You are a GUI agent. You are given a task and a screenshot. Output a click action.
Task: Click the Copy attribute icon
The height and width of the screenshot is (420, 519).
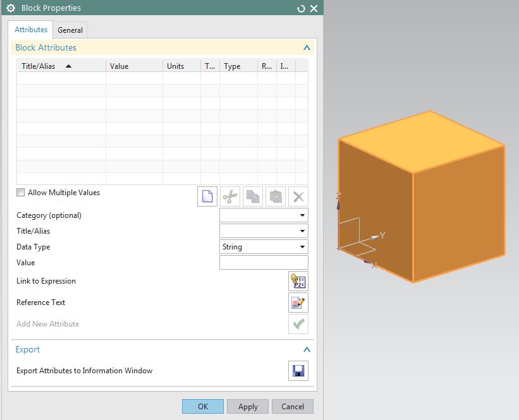[x=253, y=196]
